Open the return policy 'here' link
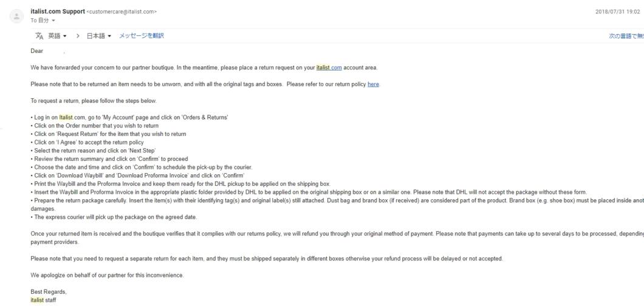This screenshot has width=644, height=306. (x=374, y=84)
